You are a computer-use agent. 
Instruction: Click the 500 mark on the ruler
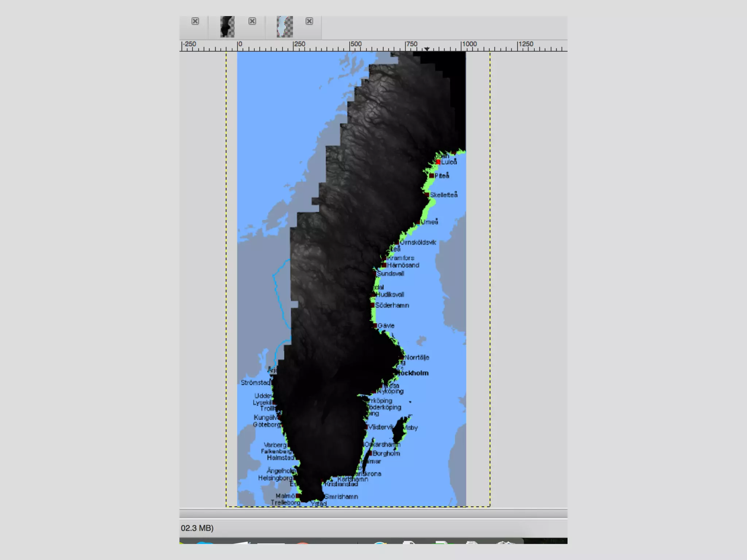(x=356, y=44)
